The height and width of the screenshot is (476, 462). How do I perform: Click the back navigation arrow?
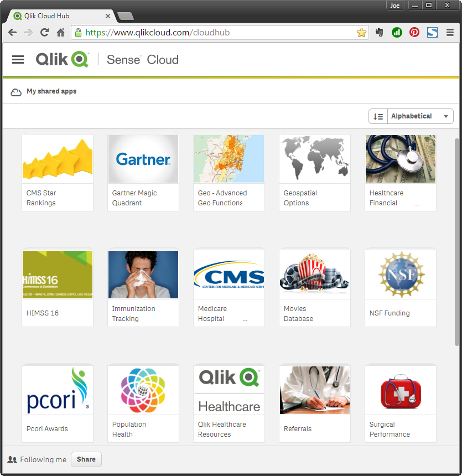(x=12, y=33)
